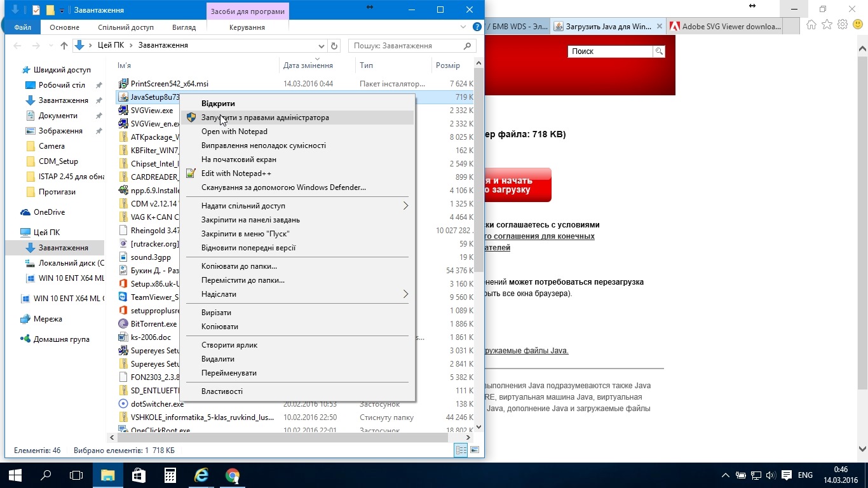Select the BitTorrent.exe file
The width and height of the screenshot is (868, 488).
153,324
